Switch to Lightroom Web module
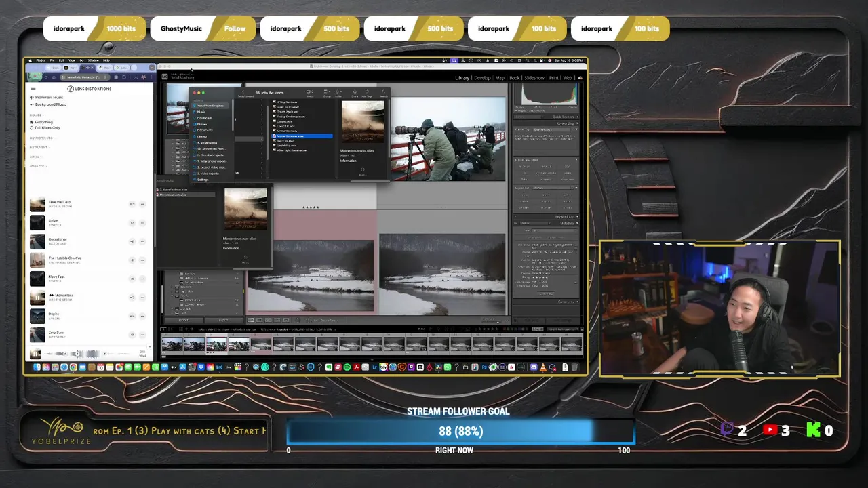This screenshot has width=868, height=488. [568, 78]
